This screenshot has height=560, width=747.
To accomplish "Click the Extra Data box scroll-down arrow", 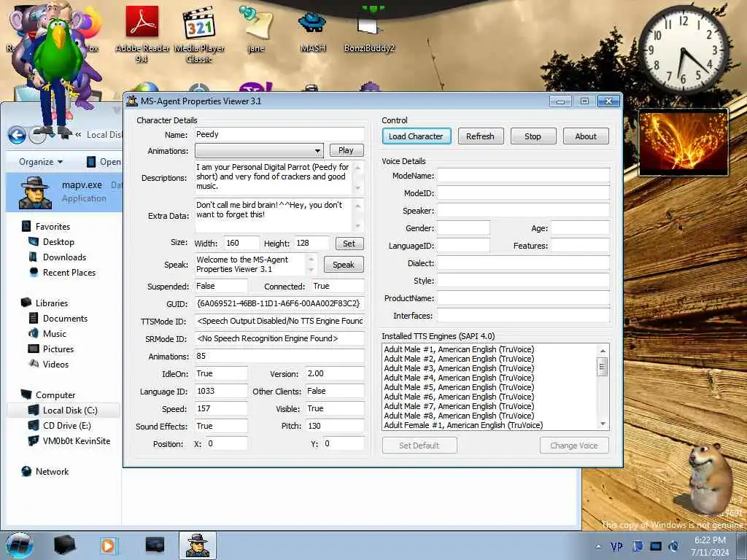I will (x=358, y=226).
